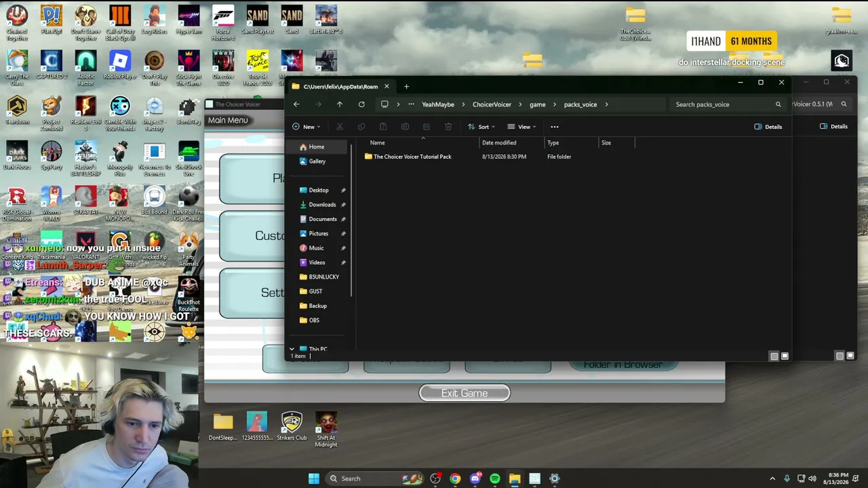Open the See more three-dots menu

(555, 127)
